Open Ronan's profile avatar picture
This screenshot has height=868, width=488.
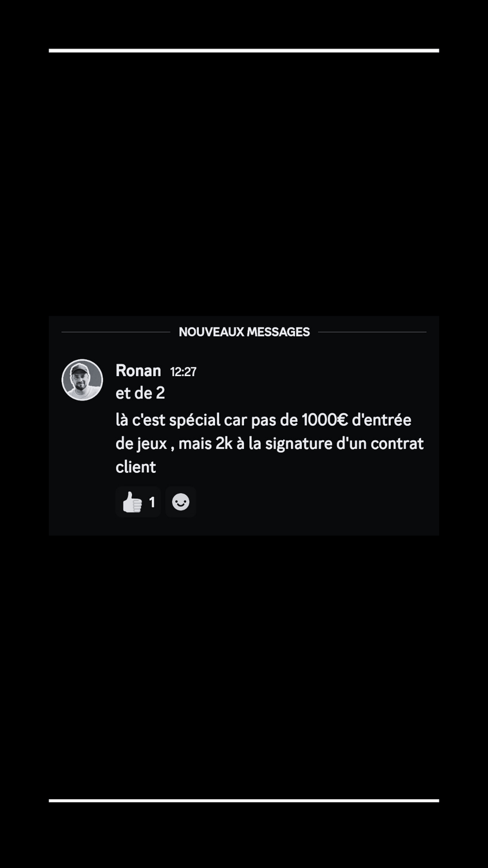(x=82, y=380)
